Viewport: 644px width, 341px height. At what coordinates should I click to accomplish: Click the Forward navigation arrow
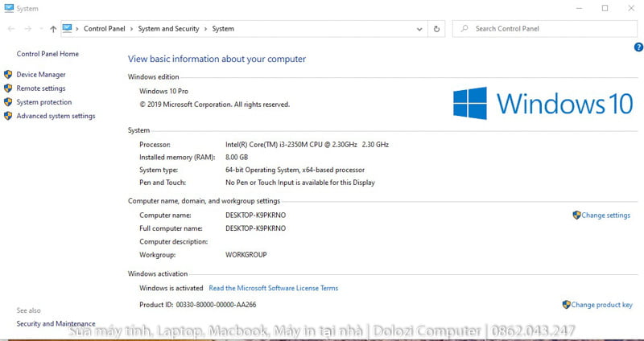pyautogui.click(x=28, y=29)
